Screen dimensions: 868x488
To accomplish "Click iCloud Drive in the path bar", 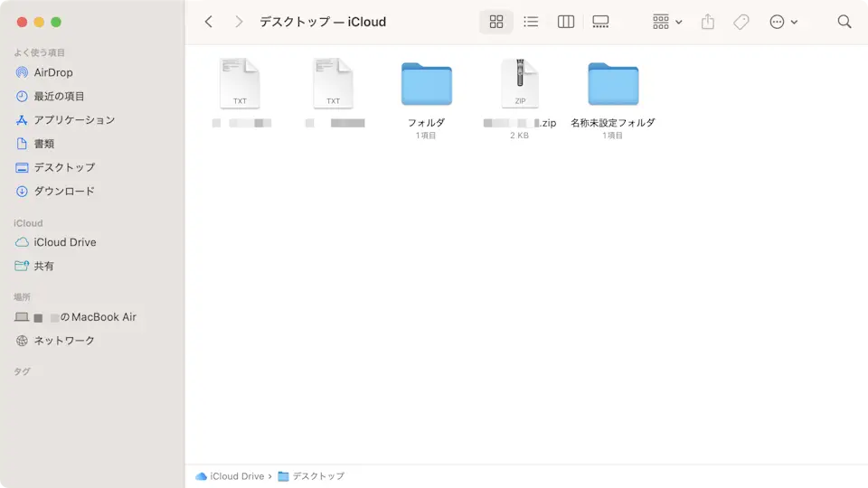I will 237,476.
